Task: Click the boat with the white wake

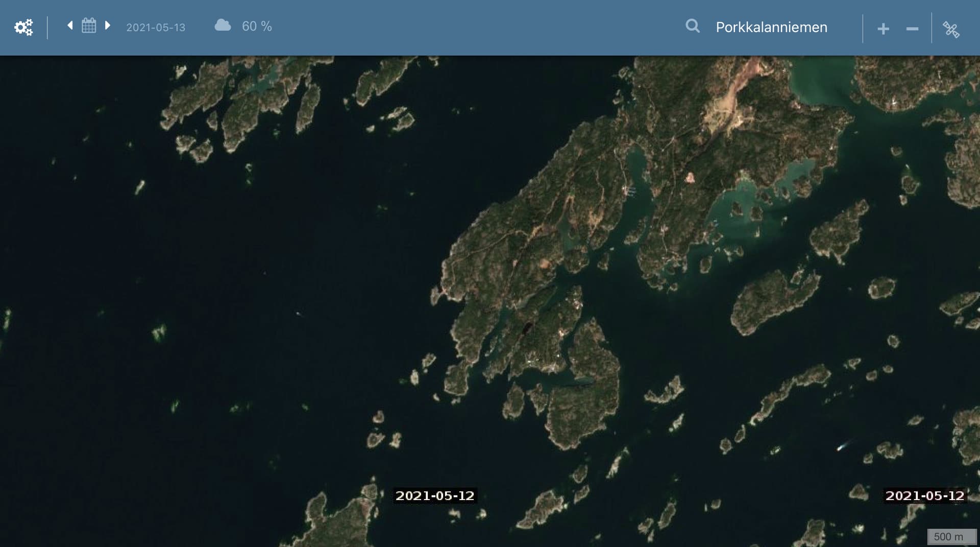Action: [840, 447]
